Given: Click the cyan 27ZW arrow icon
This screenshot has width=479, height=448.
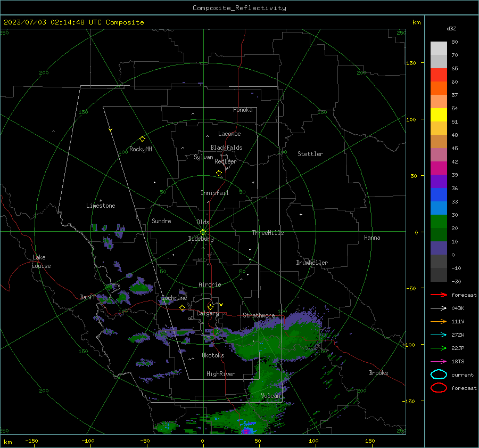Looking at the screenshot, I should pos(439,335).
